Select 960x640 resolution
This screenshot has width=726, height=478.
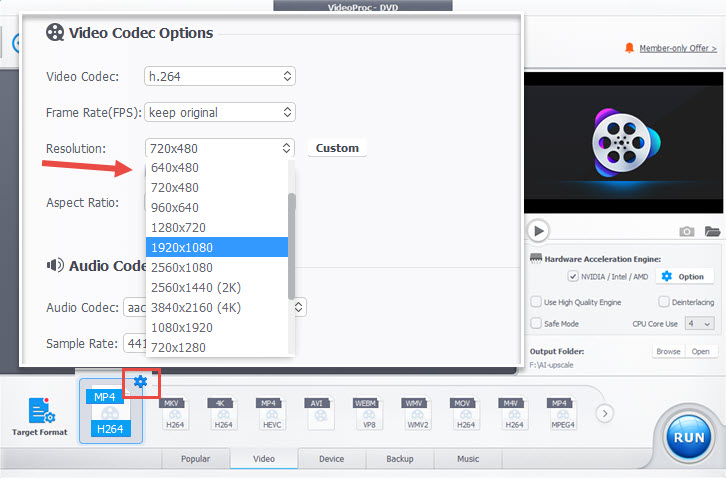click(x=217, y=208)
